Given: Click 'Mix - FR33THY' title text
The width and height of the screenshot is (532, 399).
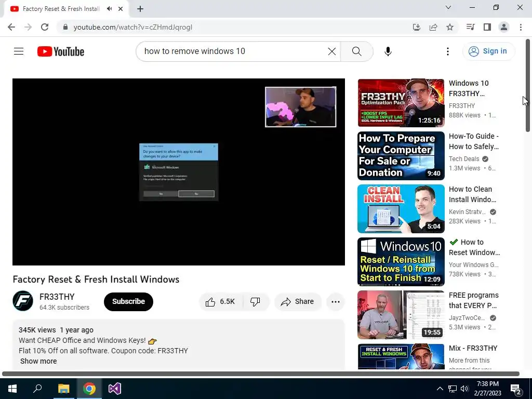Looking at the screenshot, I should [x=473, y=348].
